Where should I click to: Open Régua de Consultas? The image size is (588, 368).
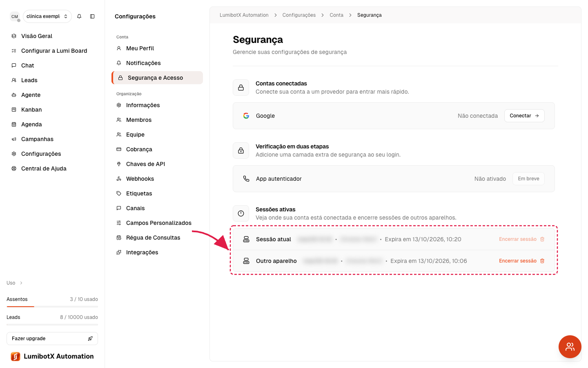[157, 238]
